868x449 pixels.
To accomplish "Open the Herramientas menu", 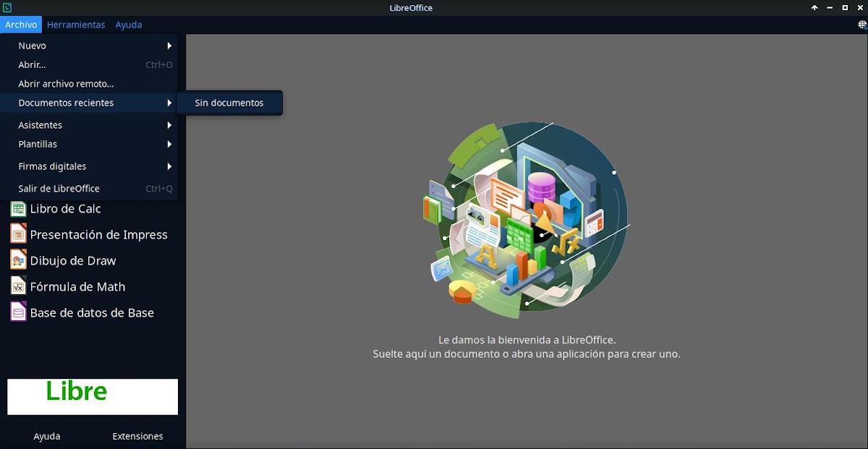I will [x=76, y=24].
